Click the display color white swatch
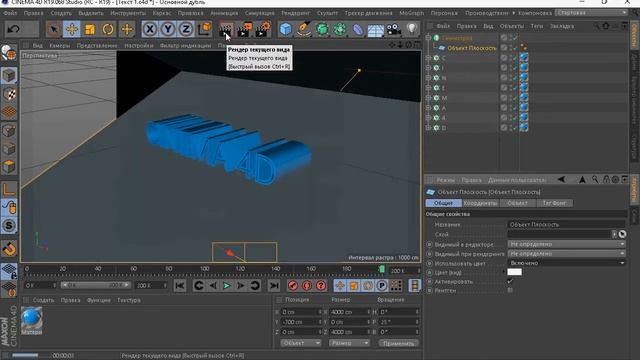This screenshot has width=640, height=360. pos(514,272)
